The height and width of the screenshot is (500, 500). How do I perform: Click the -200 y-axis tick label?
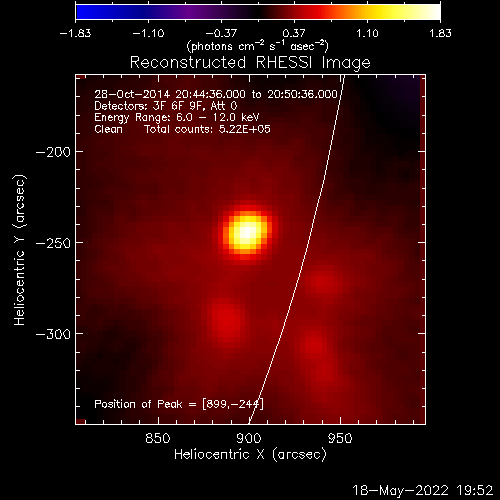pos(53,152)
